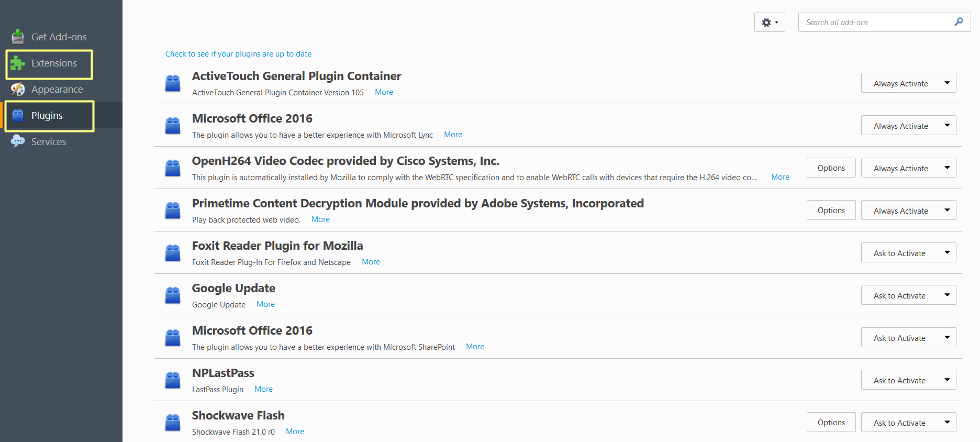This screenshot has height=442, width=980.
Task: Click Shockwave Flash title text
Action: pos(238,415)
